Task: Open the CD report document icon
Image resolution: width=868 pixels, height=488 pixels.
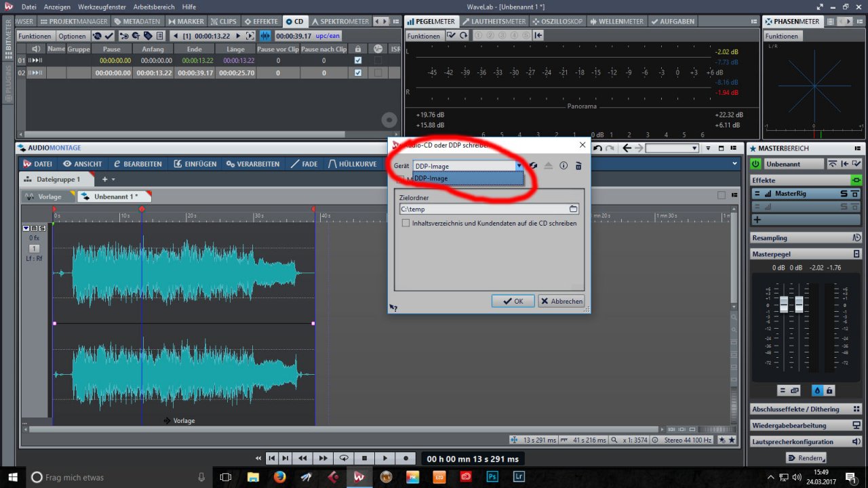Action: point(159,36)
